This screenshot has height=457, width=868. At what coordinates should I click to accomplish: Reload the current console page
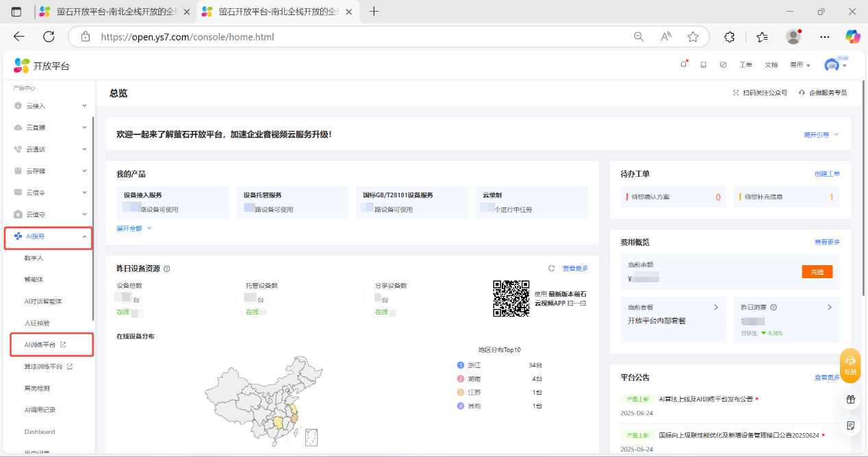(49, 37)
